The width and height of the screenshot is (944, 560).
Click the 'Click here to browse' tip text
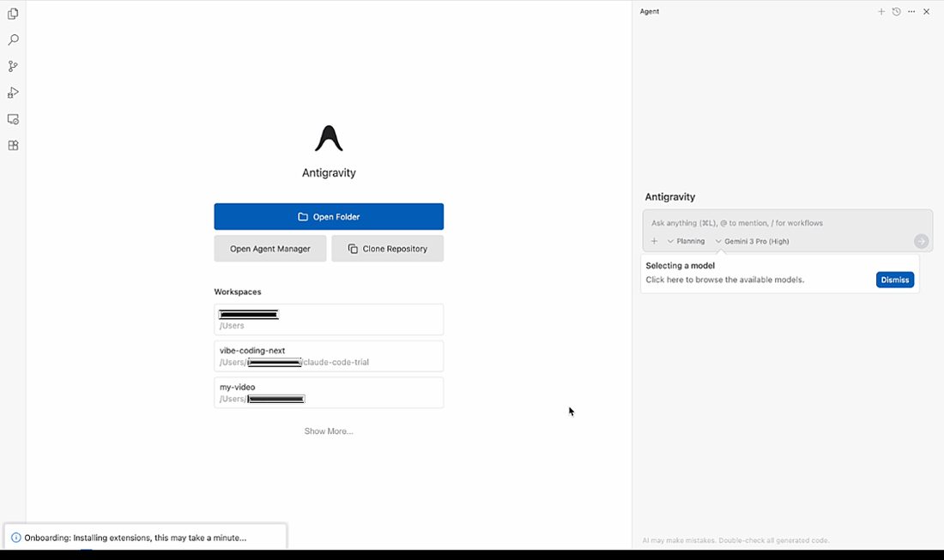pos(725,280)
